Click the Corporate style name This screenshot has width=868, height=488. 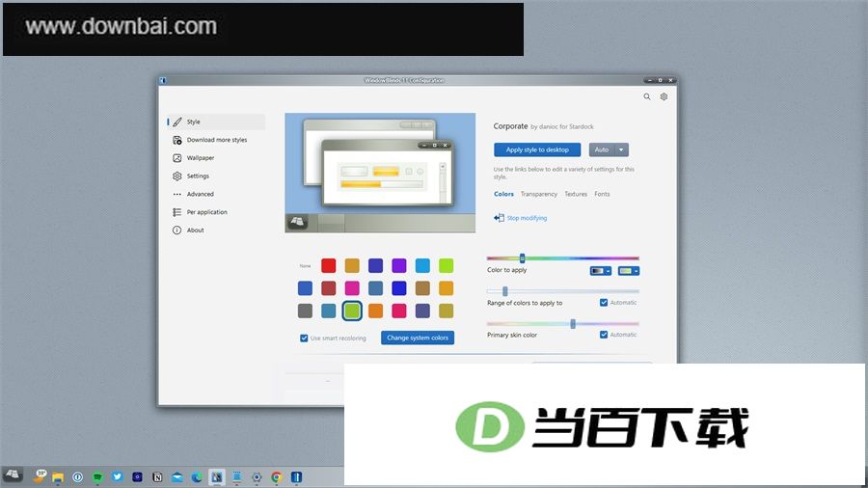point(510,126)
